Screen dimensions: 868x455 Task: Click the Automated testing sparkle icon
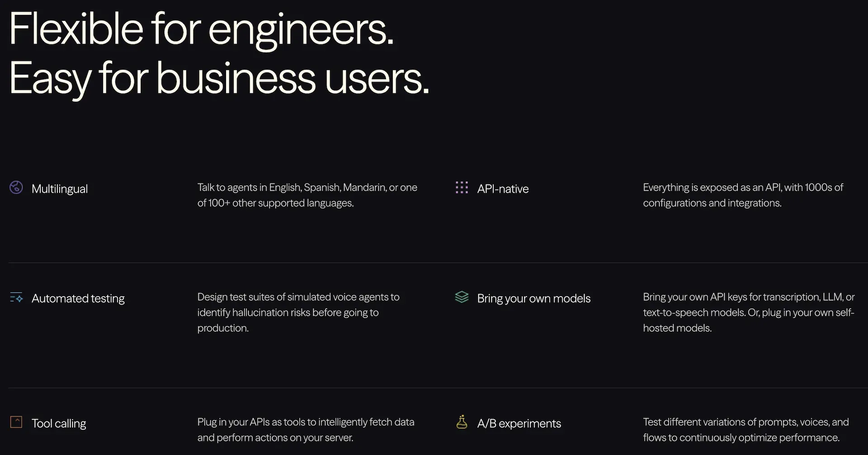(16, 297)
